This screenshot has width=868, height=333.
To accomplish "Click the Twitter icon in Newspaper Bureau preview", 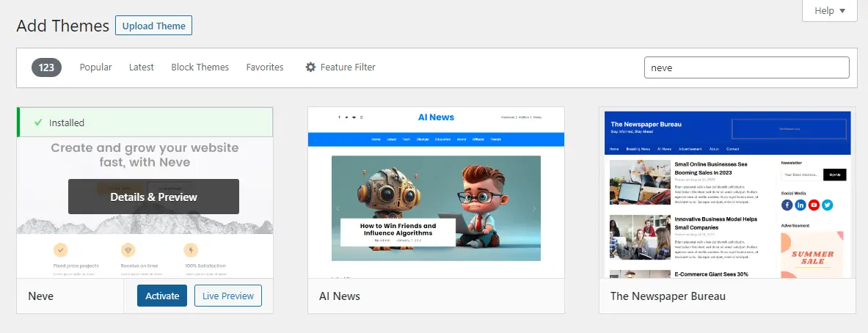I will (827, 205).
